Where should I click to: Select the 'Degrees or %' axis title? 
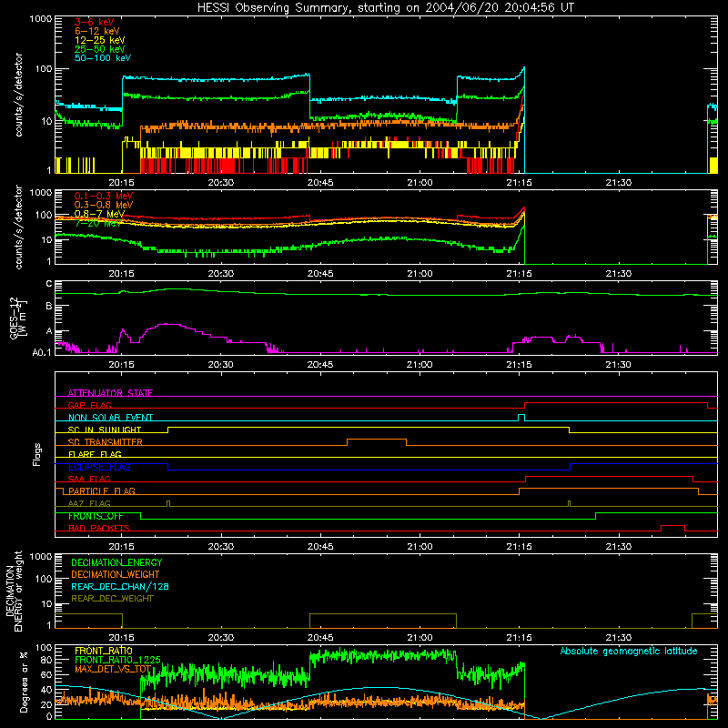[24, 682]
